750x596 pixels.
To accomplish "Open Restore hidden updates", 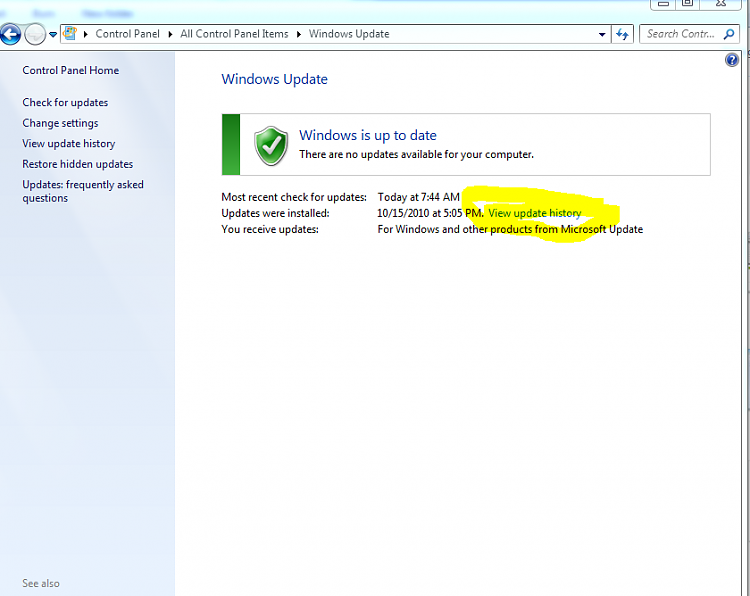I will (77, 164).
